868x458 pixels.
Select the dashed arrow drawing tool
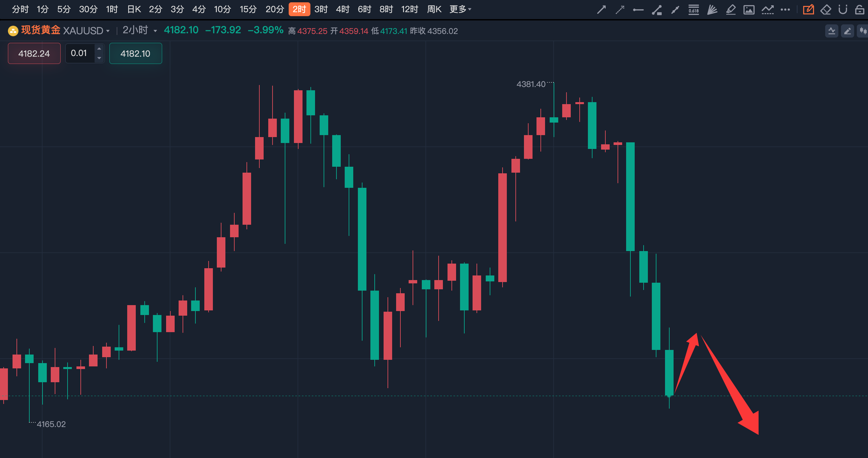coord(620,10)
